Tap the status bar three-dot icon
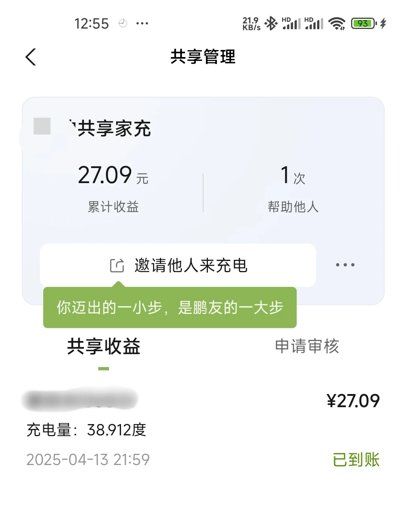The image size is (406, 532). tap(142, 23)
